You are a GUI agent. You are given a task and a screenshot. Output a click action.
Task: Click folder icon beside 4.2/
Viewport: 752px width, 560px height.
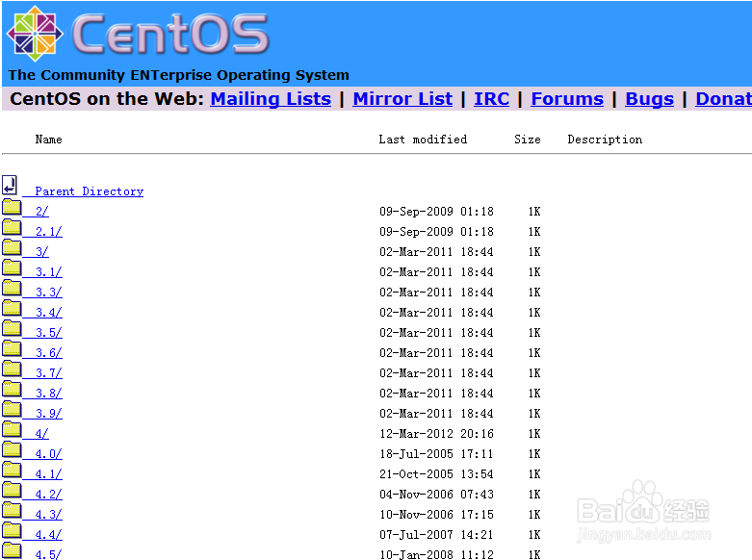click(x=12, y=489)
